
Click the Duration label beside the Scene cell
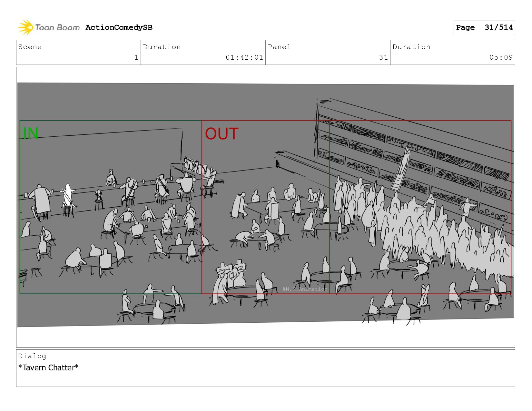coord(162,47)
